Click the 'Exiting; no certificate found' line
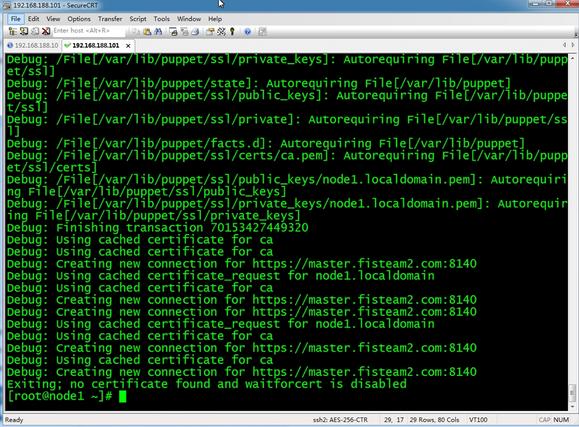This screenshot has width=579, height=427. [207, 384]
